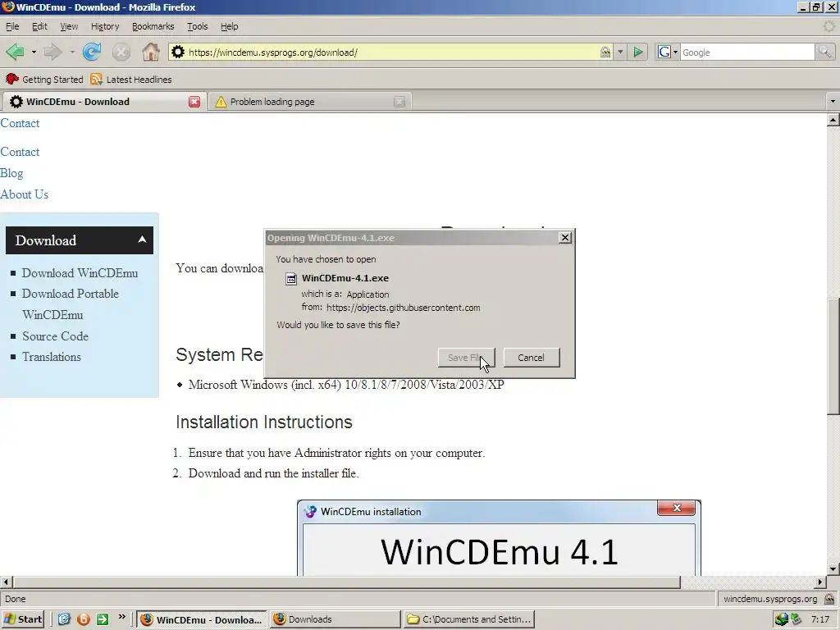This screenshot has height=630, width=840.
Task: Open the Google search engine selector
Action: 668,52
